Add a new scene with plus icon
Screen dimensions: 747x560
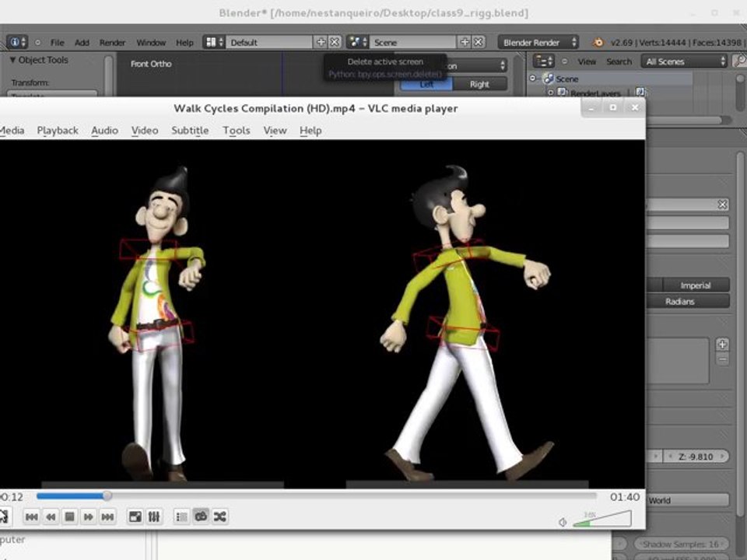[x=465, y=42]
